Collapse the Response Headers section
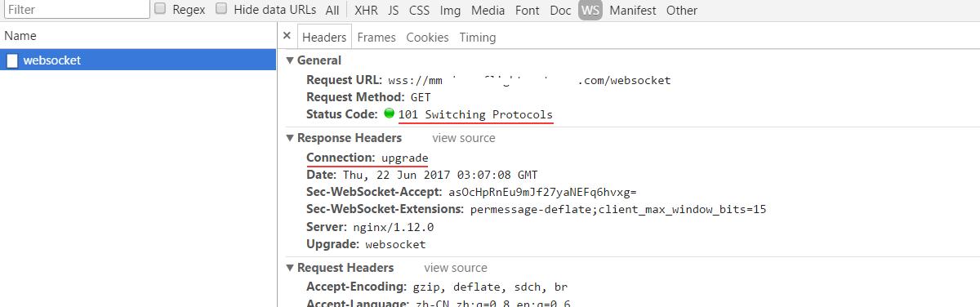Viewport: 980px width, 307px height. click(290, 138)
